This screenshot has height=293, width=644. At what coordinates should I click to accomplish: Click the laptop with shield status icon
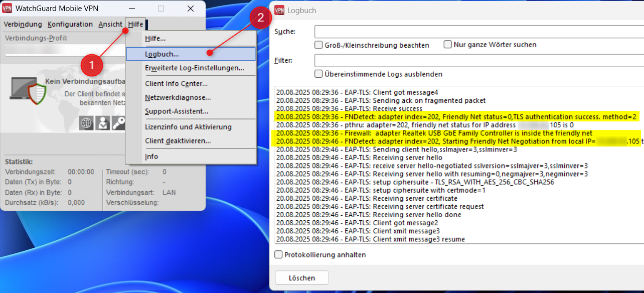tap(28, 91)
